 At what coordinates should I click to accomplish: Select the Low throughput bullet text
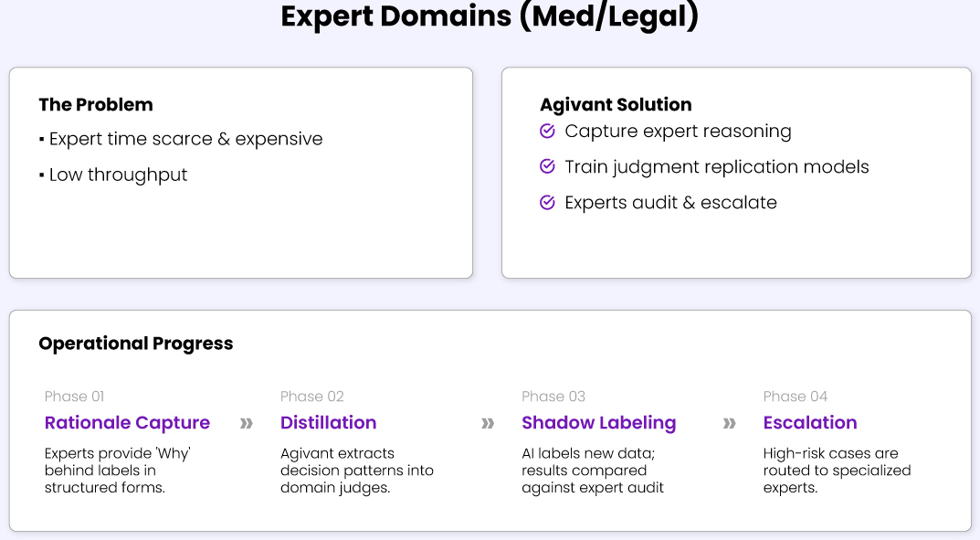pyautogui.click(x=118, y=175)
